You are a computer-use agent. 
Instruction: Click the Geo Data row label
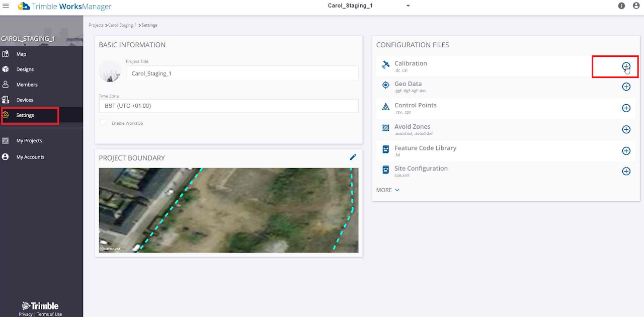click(x=408, y=84)
